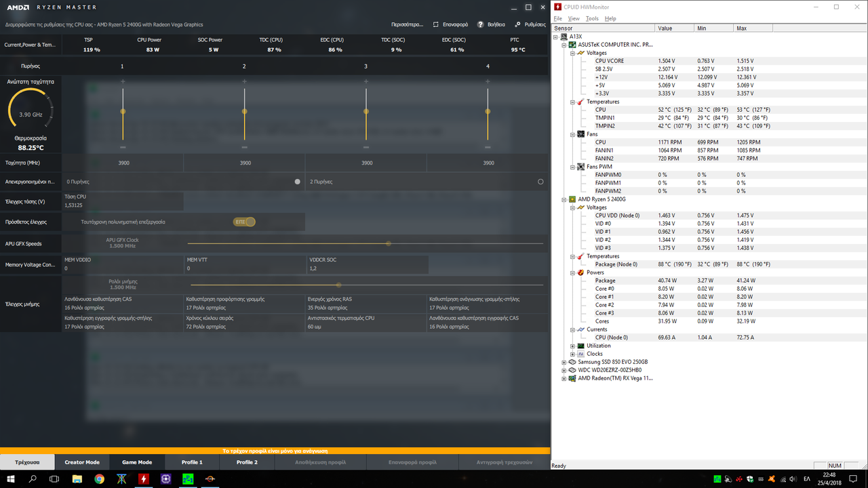Click Περισσότερα... (More) in Ryzen Master
The width and height of the screenshot is (868, 488).
point(408,24)
